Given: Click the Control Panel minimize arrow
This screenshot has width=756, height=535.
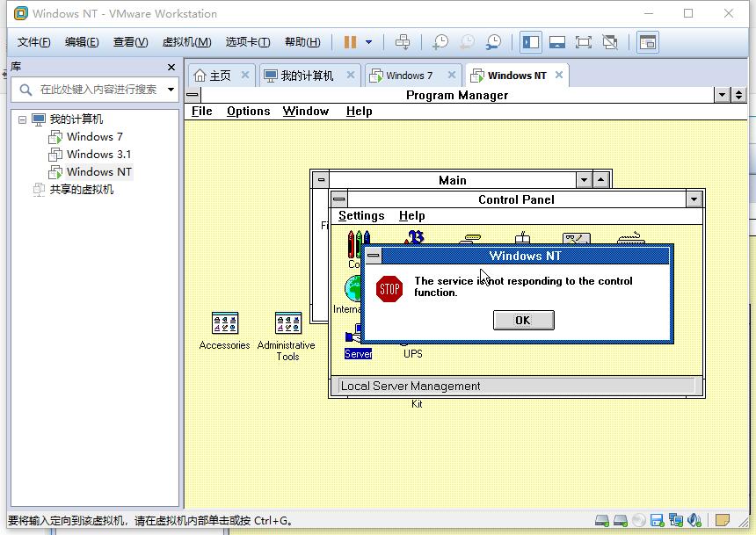Looking at the screenshot, I should click(x=694, y=199).
